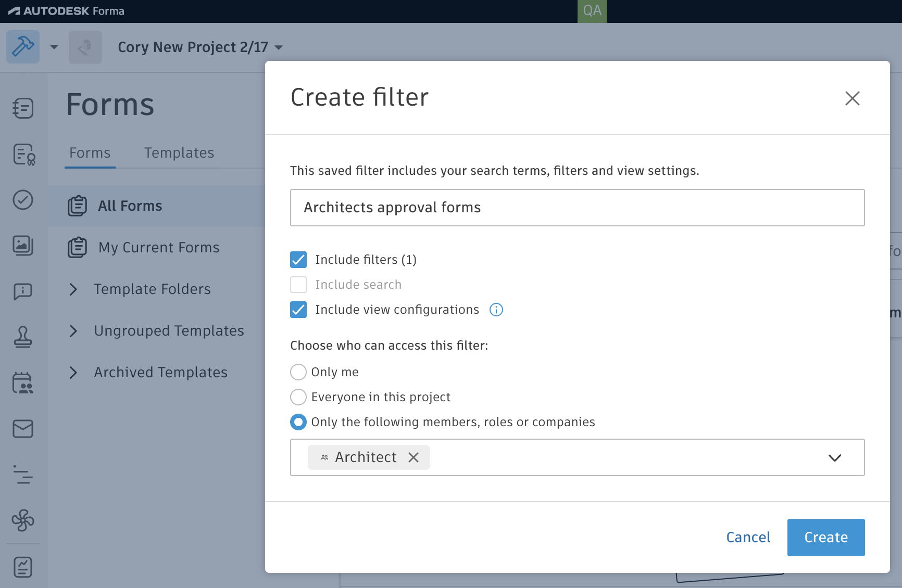
Task: Open the Cory New Project 2/17 dropdown
Action: [201, 47]
